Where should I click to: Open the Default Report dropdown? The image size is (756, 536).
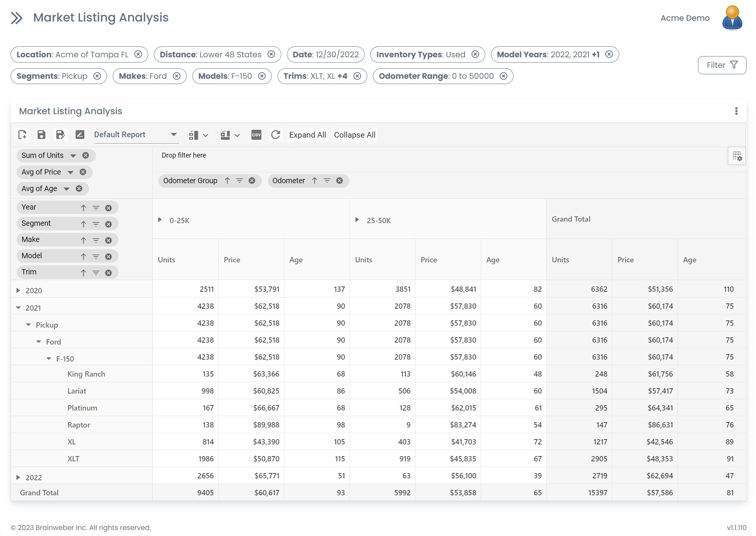pos(173,135)
